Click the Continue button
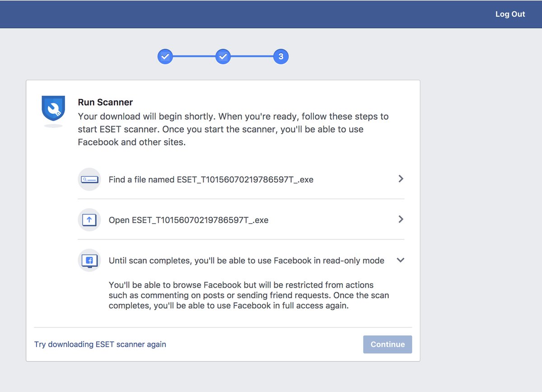The image size is (542, 392). [388, 344]
